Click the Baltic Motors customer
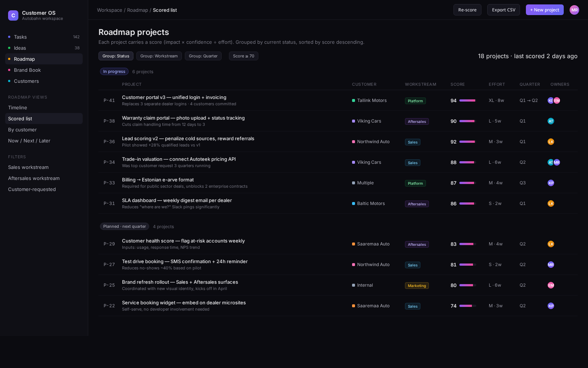This screenshot has width=588, height=368. [369, 204]
